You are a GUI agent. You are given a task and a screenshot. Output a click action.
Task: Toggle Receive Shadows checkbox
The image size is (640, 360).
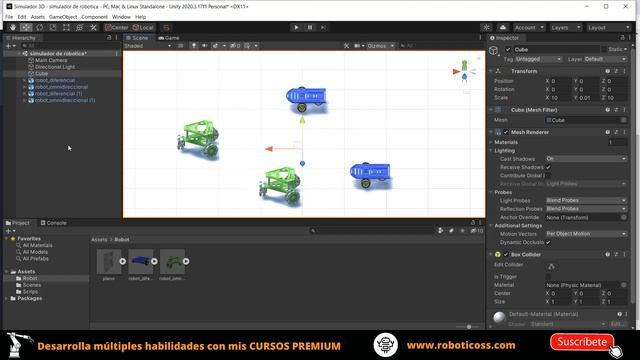[548, 167]
